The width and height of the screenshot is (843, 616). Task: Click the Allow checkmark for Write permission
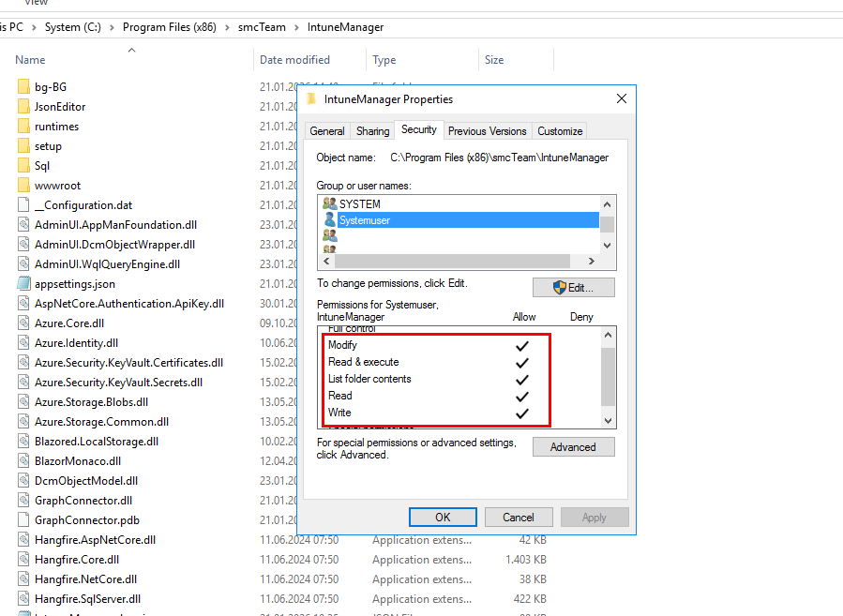pos(521,412)
